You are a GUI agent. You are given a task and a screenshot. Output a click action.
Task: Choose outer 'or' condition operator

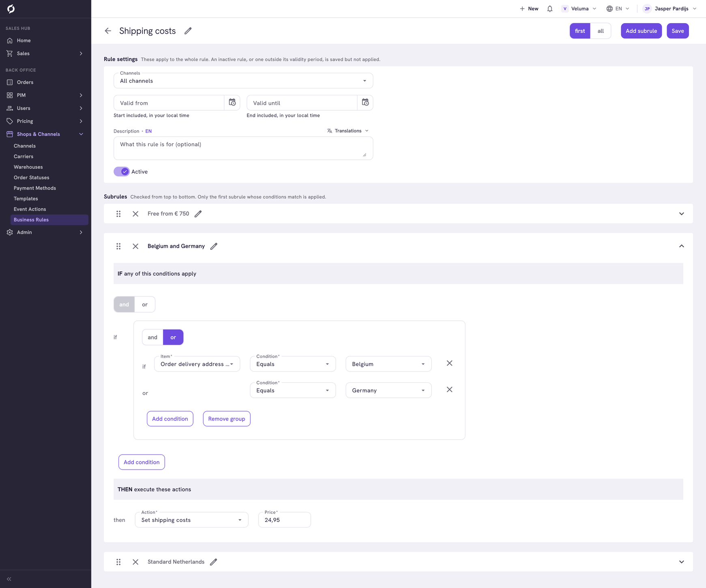pyautogui.click(x=145, y=305)
